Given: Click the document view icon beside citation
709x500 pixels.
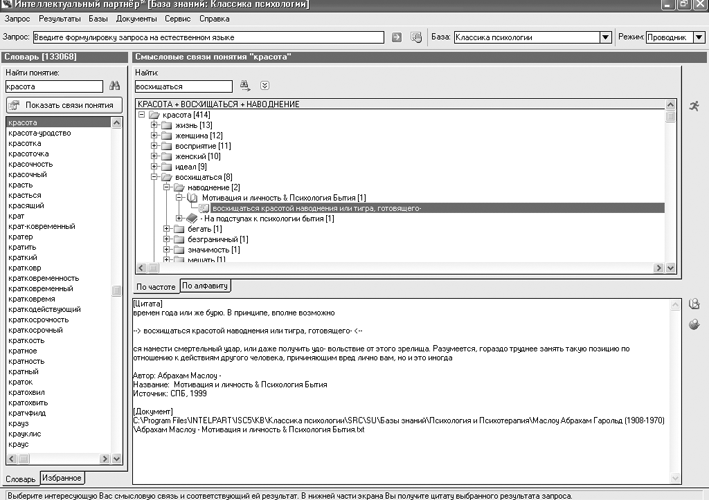Looking at the screenshot, I should [694, 305].
